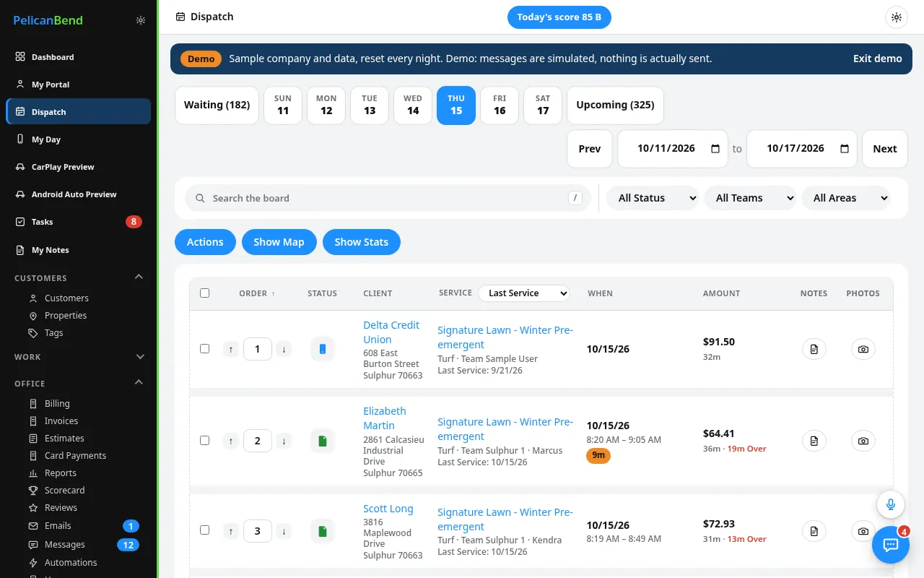Tick the checkbox for Delta Credit Union row
This screenshot has height=578, width=924.
(205, 349)
